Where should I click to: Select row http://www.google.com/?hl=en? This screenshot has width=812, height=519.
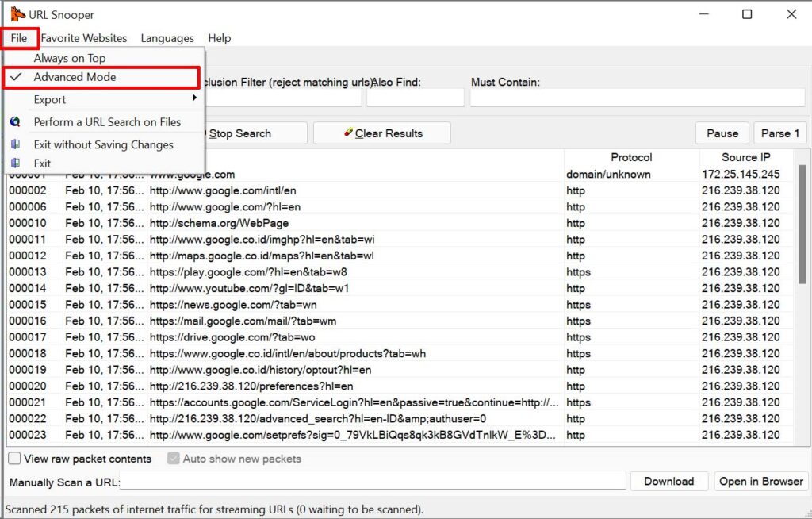[400, 207]
